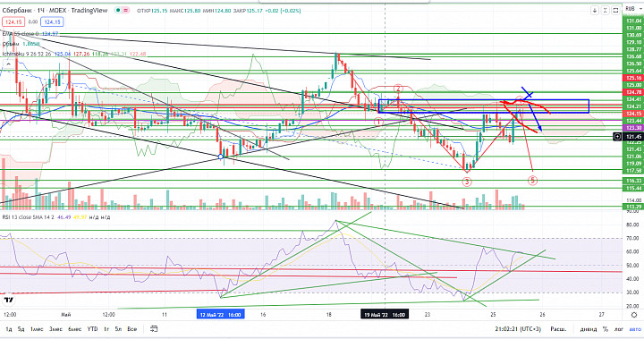644x339 pixels.
Task: Click the TradingView logo in RSI pane
Action: [x=8, y=300]
